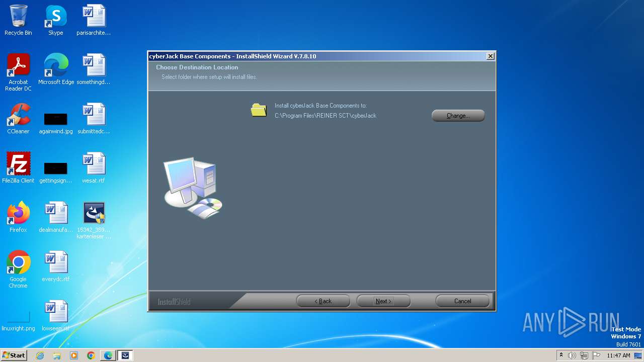This screenshot has width=644, height=362.
Task: Click the install path C:\Program Files\REINER SCT\cyberJack
Action: coord(326,116)
